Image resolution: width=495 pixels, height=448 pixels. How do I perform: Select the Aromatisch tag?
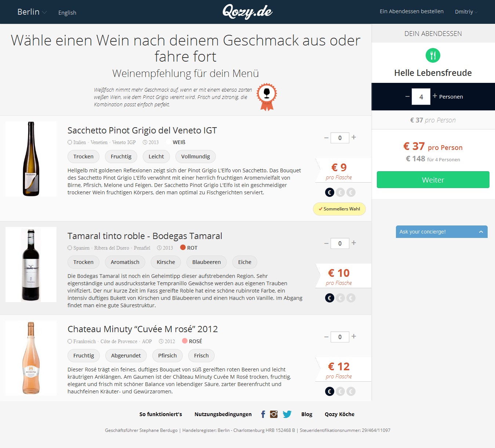(x=125, y=262)
